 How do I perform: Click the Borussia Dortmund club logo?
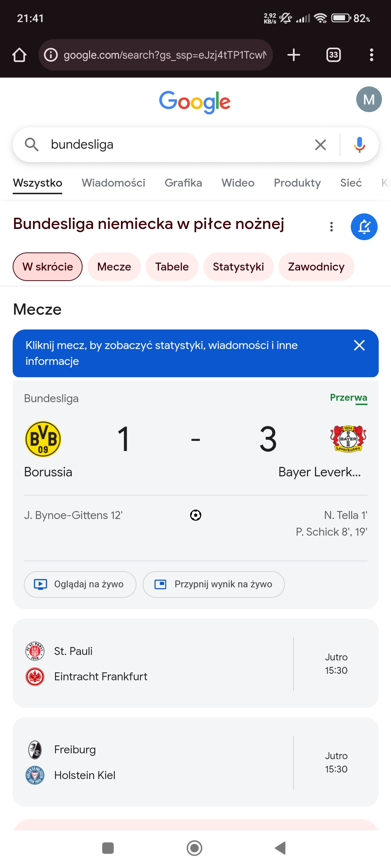(x=43, y=439)
